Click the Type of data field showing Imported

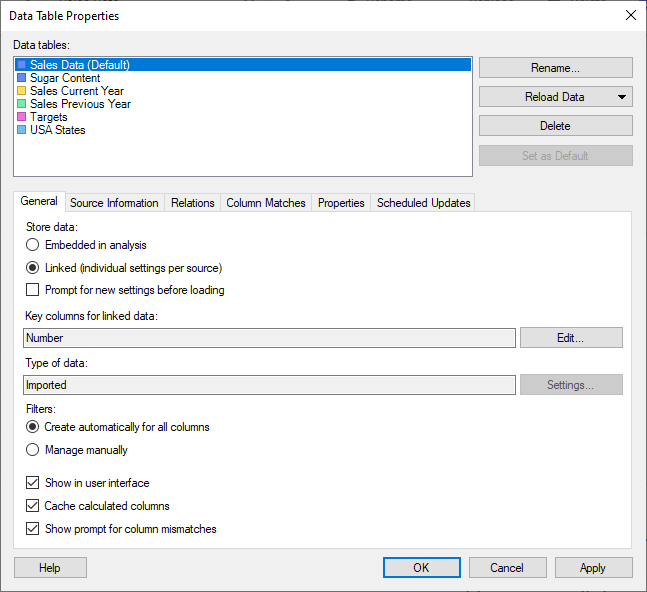(269, 385)
